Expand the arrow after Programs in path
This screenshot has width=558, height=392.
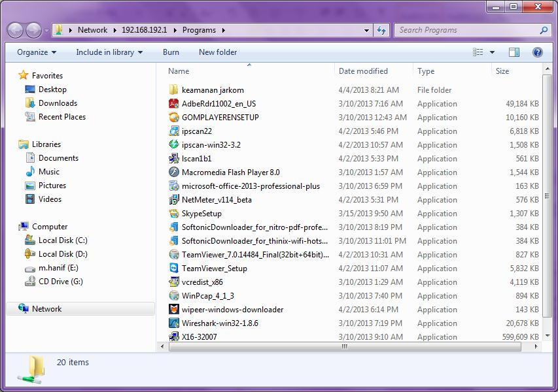coord(224,31)
